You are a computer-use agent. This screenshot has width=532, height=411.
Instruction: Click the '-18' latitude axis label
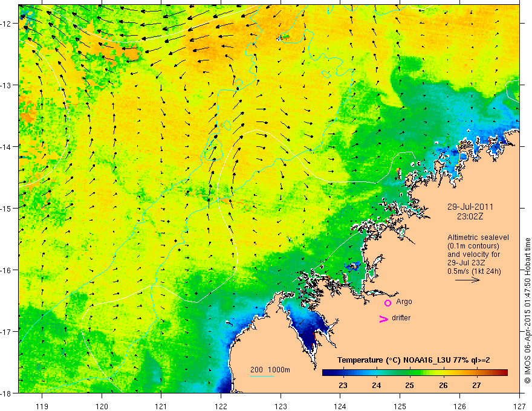coord(7,393)
